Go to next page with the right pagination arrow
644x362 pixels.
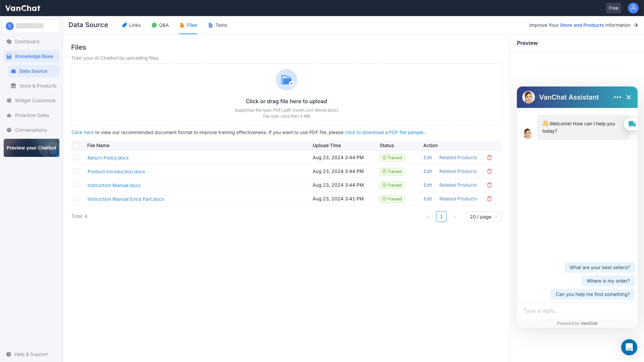(x=455, y=217)
